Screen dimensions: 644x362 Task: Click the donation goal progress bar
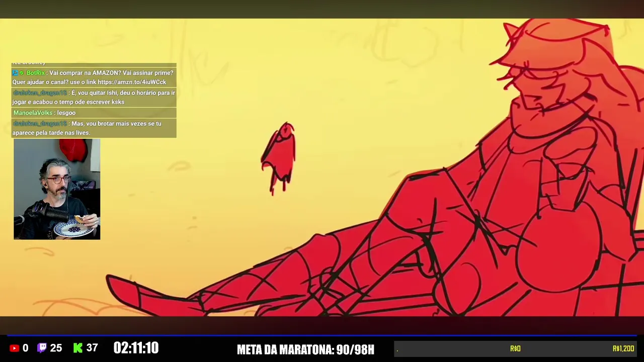click(515, 348)
